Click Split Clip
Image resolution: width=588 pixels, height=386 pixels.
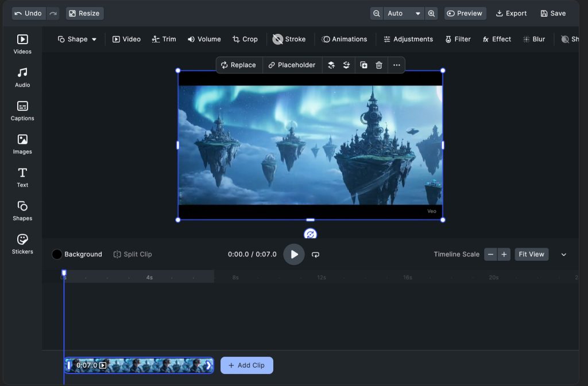coord(133,254)
